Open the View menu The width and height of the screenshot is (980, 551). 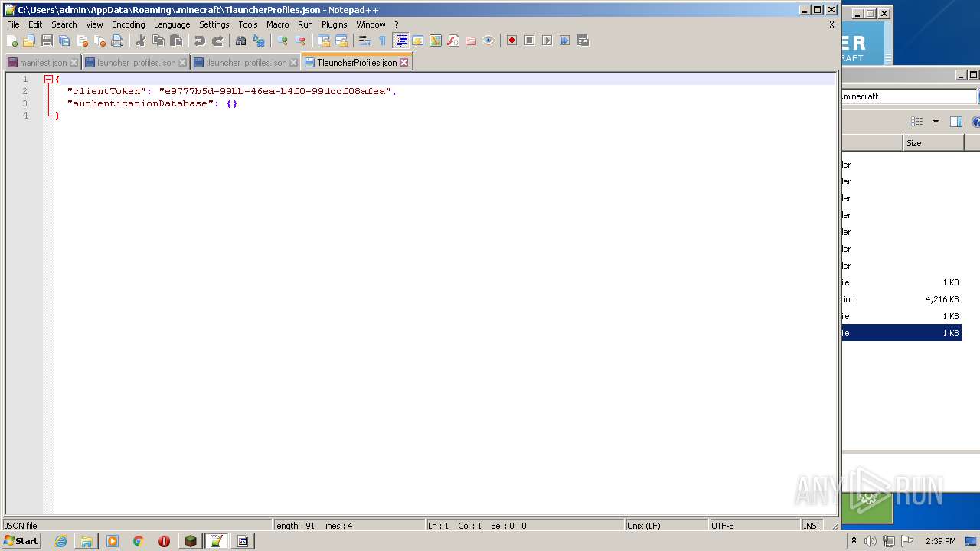point(94,24)
